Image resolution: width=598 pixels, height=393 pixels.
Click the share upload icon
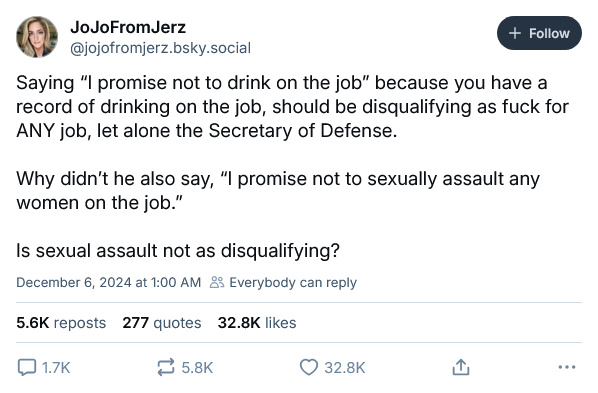pyautogui.click(x=461, y=367)
